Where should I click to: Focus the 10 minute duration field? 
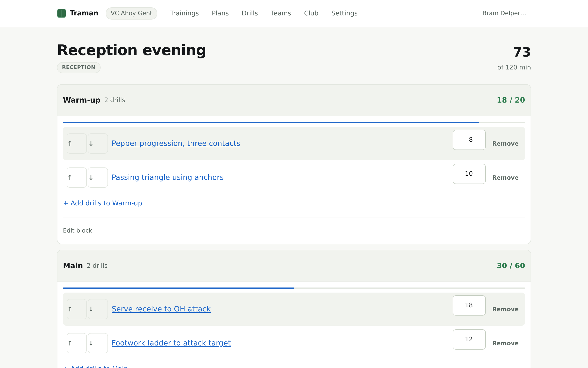point(469,174)
